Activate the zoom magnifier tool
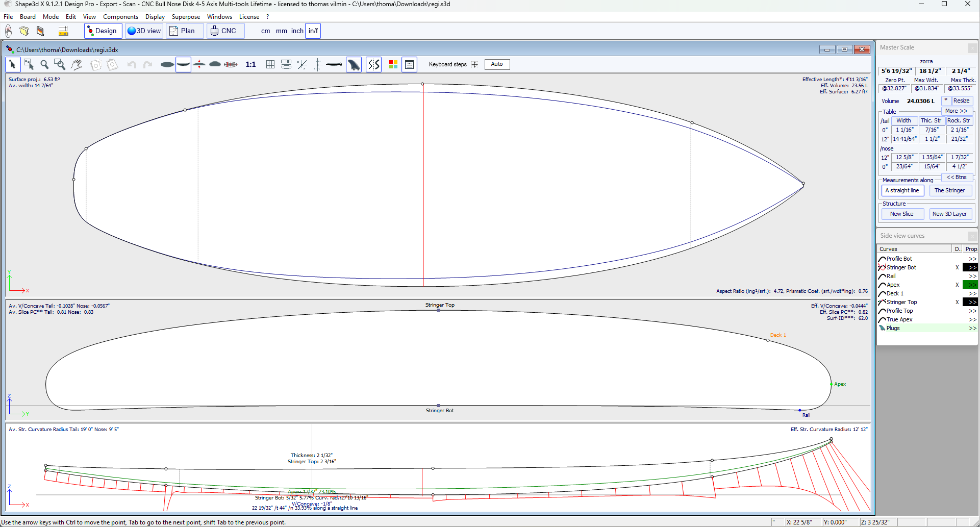 point(44,65)
